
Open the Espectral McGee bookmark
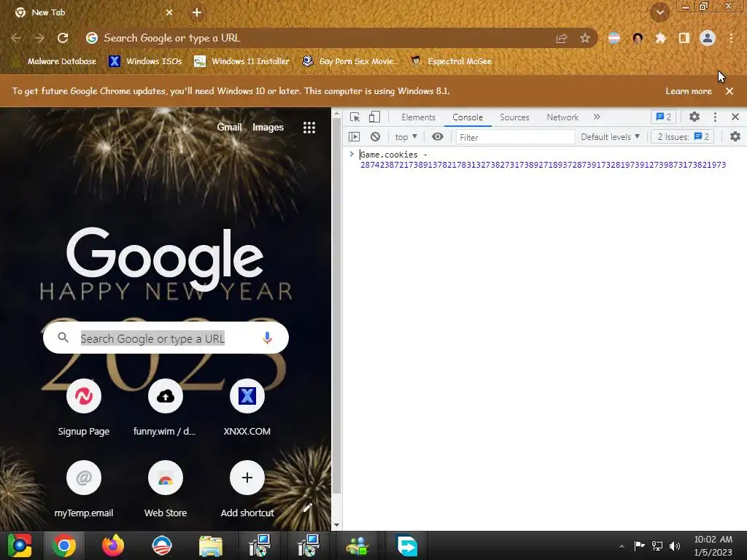(451, 61)
